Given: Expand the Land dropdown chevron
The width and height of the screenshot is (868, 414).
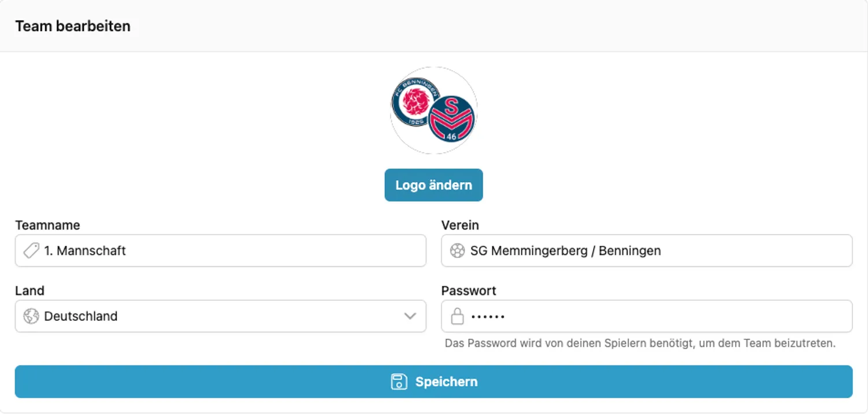Looking at the screenshot, I should pos(410,316).
